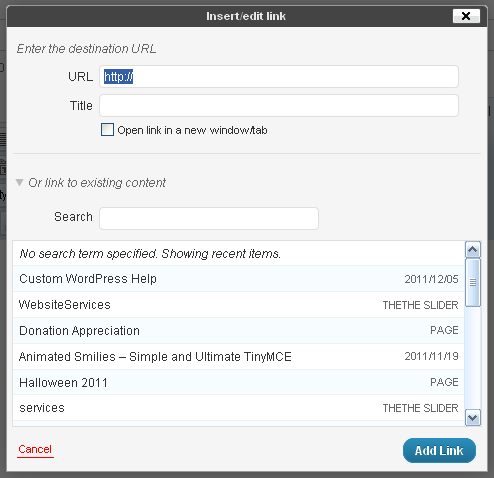Click the scrollbar up arrow
The width and height of the screenshot is (494, 478).
tap(473, 250)
